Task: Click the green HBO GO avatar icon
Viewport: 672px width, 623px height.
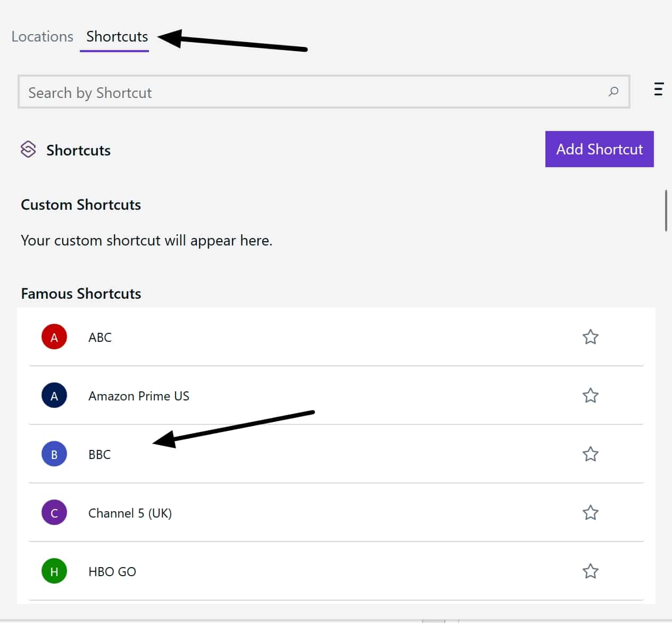Action: (x=54, y=571)
